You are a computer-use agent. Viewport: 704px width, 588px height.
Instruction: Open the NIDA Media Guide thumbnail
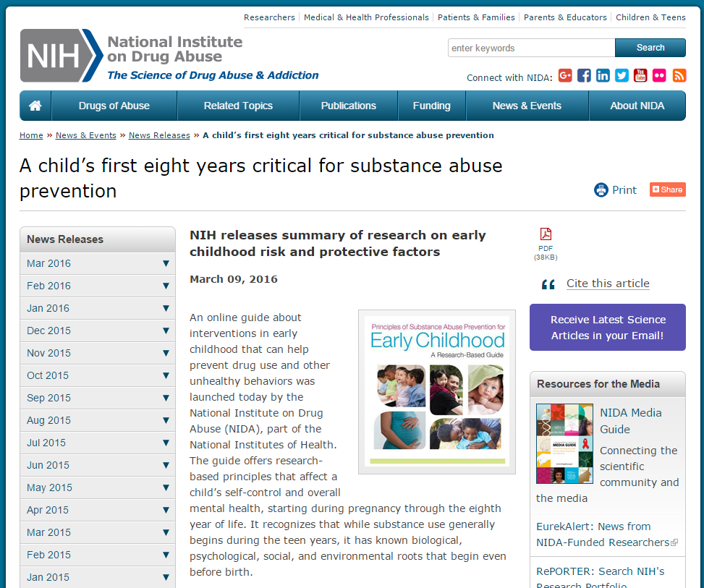pos(564,443)
